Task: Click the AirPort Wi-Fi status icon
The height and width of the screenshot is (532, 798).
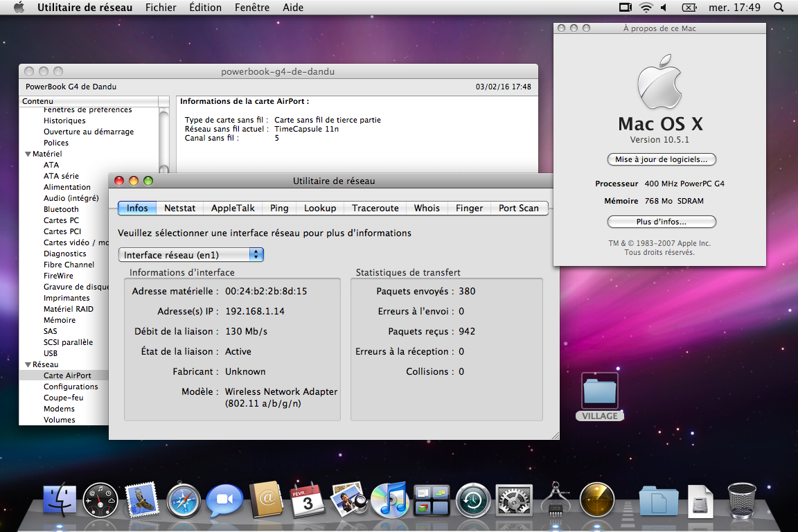Action: [x=646, y=8]
